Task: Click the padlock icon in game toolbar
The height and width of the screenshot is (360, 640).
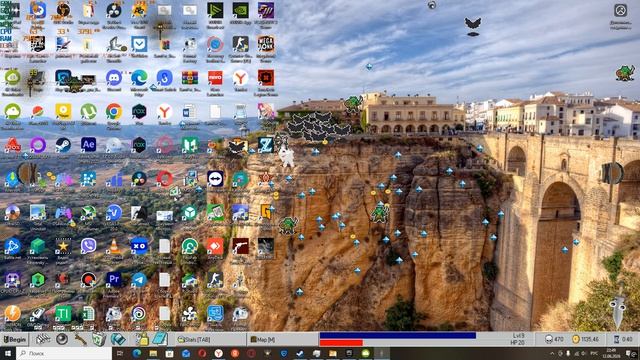Action: (x=142, y=339)
